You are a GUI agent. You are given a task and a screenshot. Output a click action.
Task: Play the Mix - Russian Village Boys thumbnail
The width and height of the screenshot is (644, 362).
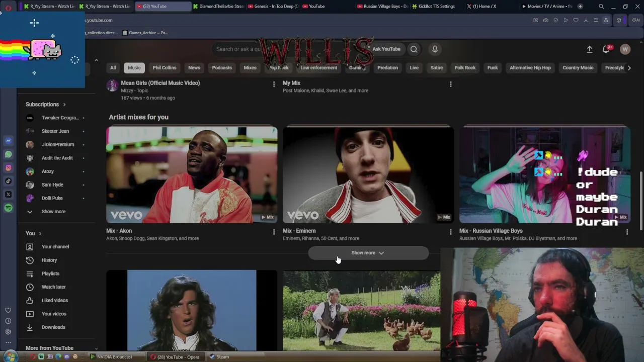[545, 174]
